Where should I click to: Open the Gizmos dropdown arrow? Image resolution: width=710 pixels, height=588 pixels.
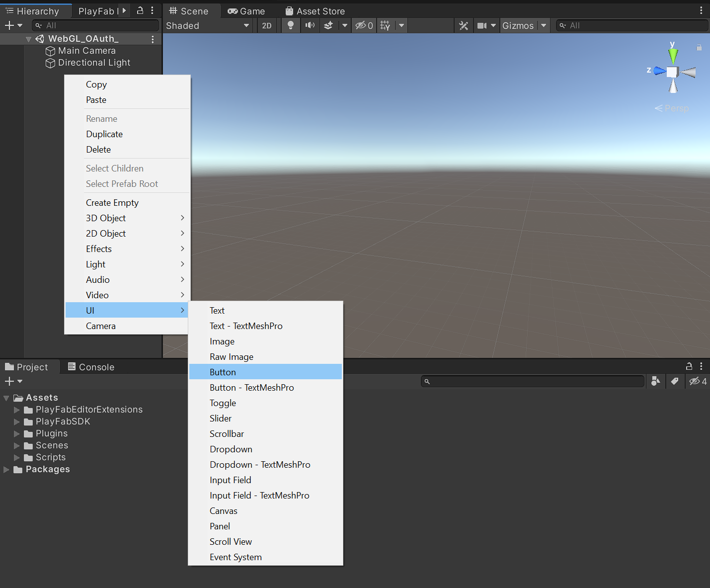point(544,25)
